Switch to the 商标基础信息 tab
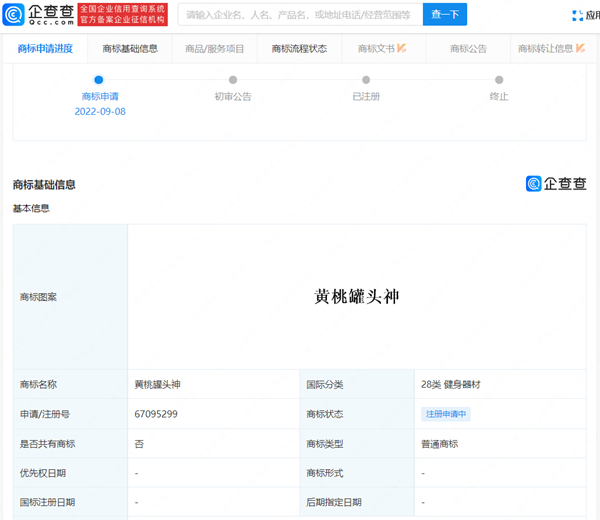600x520 pixels. click(130, 49)
